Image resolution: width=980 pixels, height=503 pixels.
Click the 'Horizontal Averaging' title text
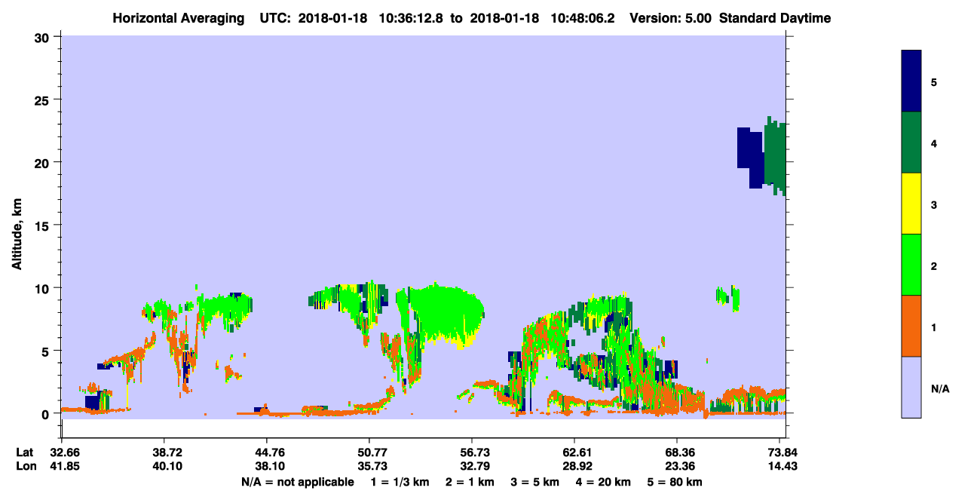[x=177, y=18]
